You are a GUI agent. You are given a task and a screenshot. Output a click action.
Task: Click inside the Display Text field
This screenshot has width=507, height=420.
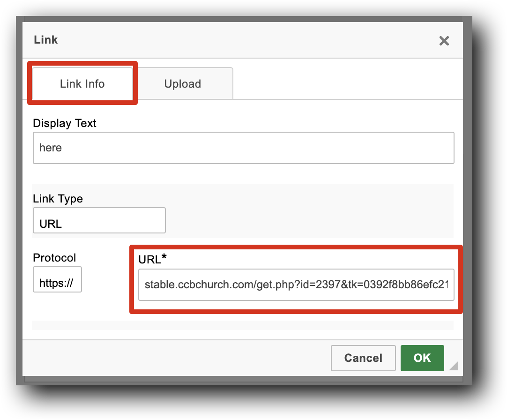(x=244, y=148)
